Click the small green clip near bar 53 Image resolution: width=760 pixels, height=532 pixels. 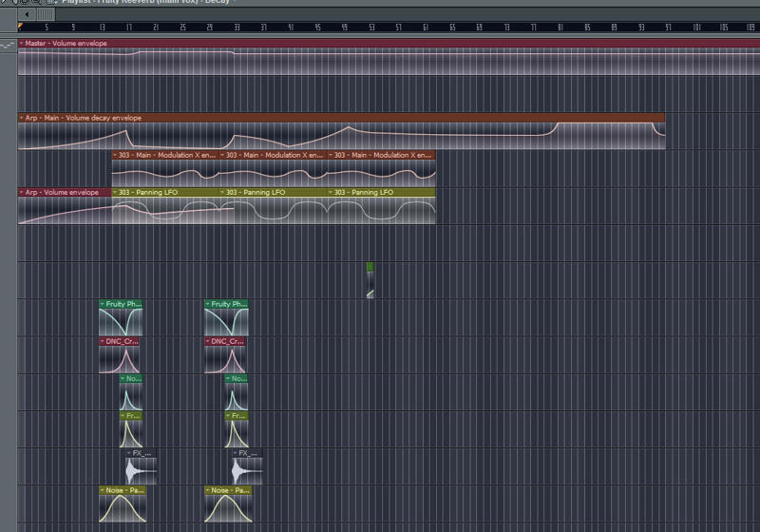(370, 268)
